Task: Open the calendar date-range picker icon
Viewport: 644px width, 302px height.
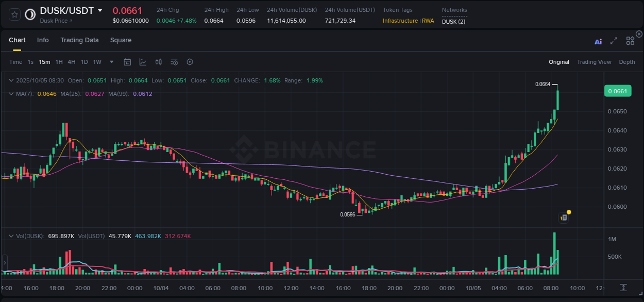Action: click(127, 62)
